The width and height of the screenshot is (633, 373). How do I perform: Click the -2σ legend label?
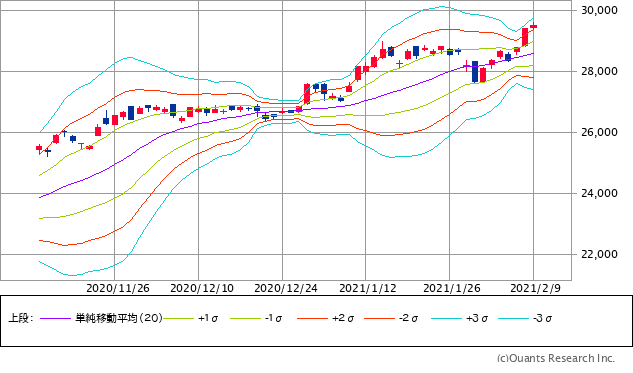pyautogui.click(x=408, y=318)
